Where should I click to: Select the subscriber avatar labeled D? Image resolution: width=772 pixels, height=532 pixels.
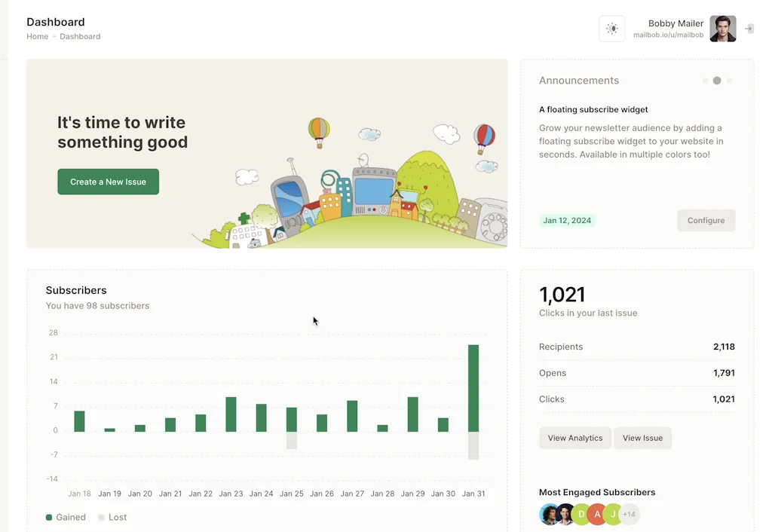click(581, 515)
